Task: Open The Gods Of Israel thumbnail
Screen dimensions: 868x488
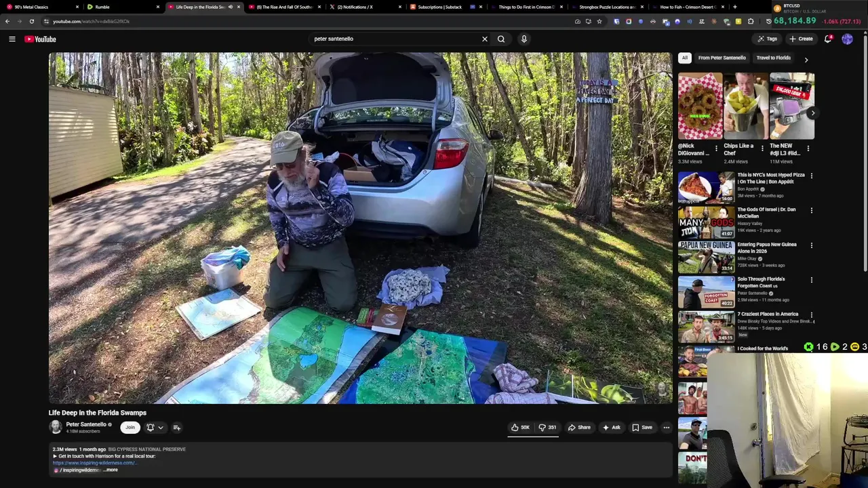Action: pyautogui.click(x=706, y=222)
